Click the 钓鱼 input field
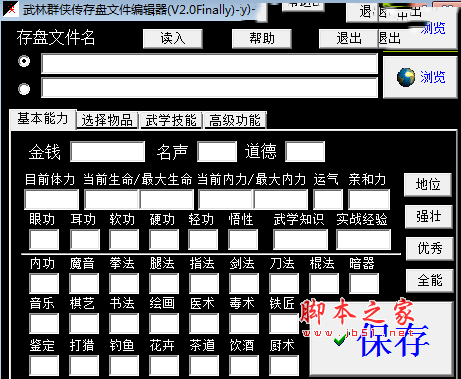 pyautogui.click(x=124, y=365)
